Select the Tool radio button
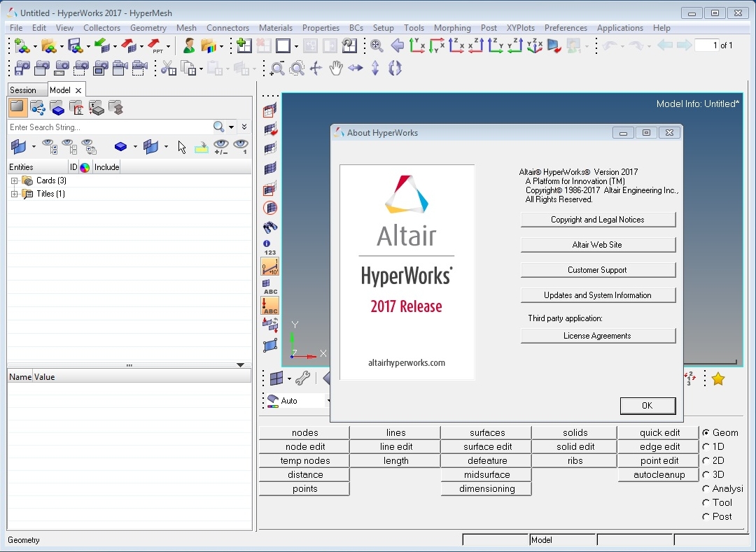The height and width of the screenshot is (552, 756). [x=706, y=502]
